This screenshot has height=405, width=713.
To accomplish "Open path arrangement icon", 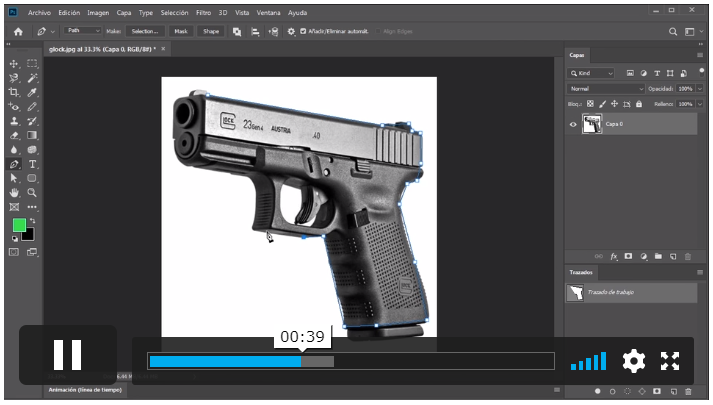I will (x=273, y=31).
